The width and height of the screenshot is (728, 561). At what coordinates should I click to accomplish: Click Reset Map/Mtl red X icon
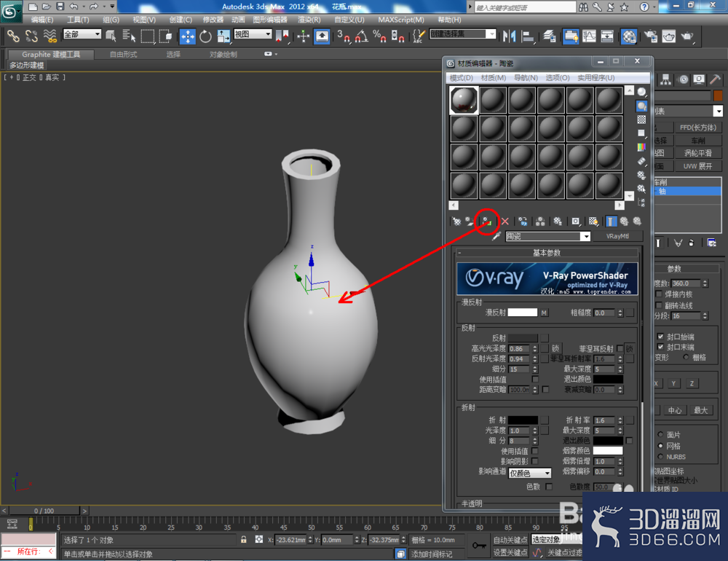[x=505, y=221]
